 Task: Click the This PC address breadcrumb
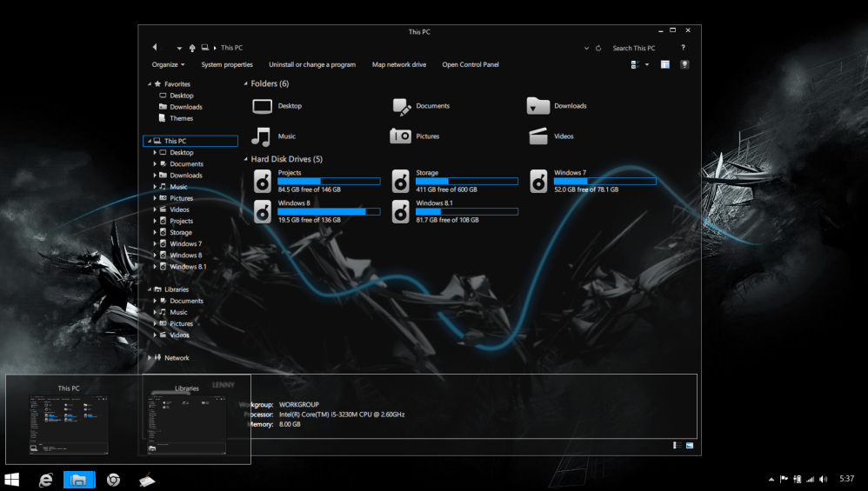(231, 48)
